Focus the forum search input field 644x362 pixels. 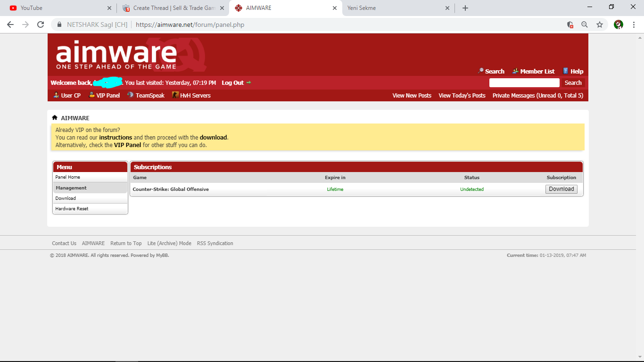[524, 82]
